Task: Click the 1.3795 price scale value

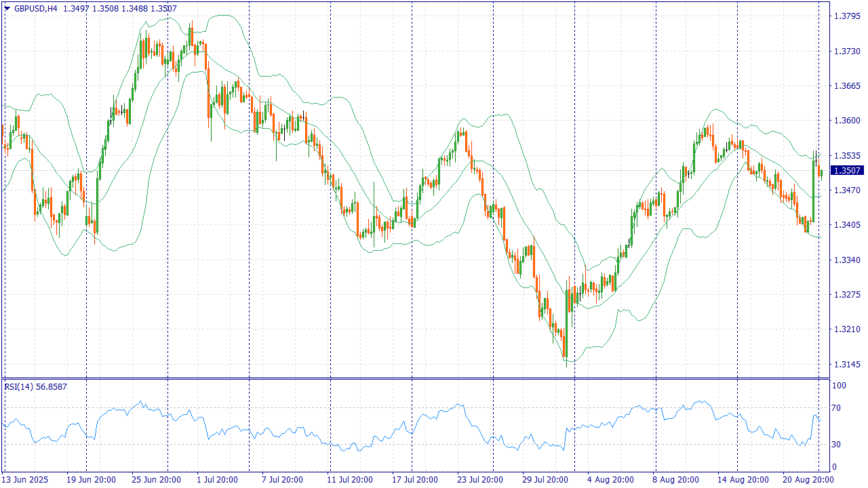Action: point(847,16)
